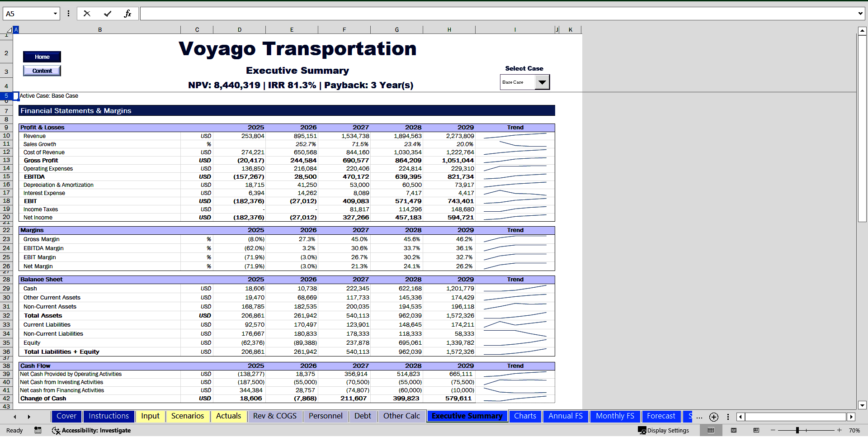Click the tab bar resize handle dots
This screenshot has width=868, height=437.
coord(728,417)
